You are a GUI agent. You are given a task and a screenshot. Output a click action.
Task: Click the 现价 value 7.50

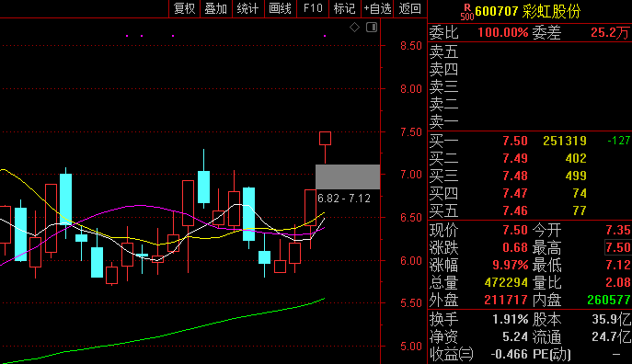pos(515,231)
